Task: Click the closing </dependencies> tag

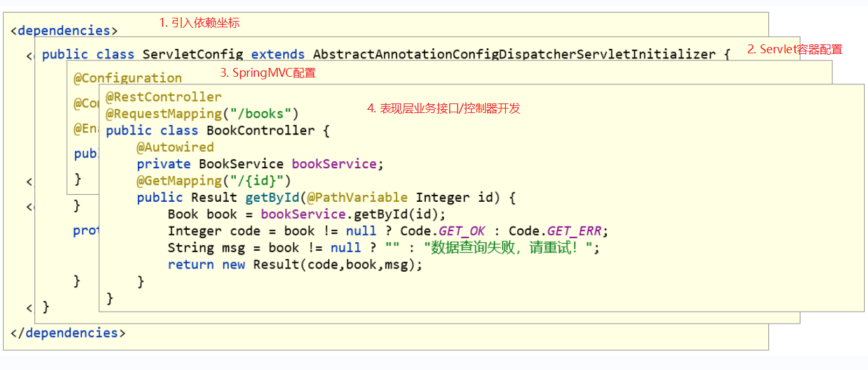Action: [x=68, y=333]
